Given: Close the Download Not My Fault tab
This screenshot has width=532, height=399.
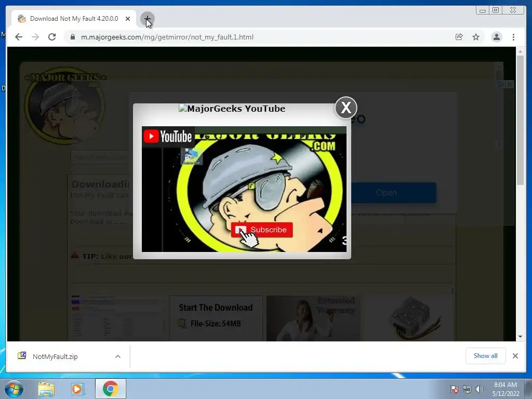Looking at the screenshot, I should coord(128,19).
